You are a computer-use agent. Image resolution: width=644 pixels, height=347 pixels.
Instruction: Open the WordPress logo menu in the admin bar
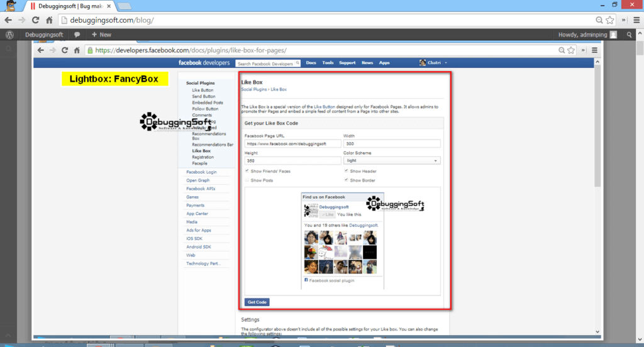pyautogui.click(x=9, y=35)
